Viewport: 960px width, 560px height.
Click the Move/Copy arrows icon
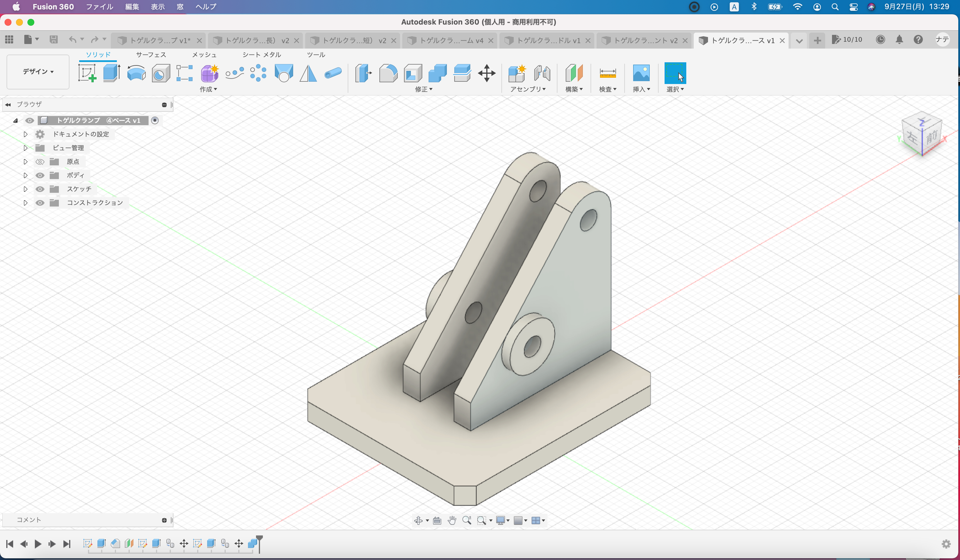[487, 73]
